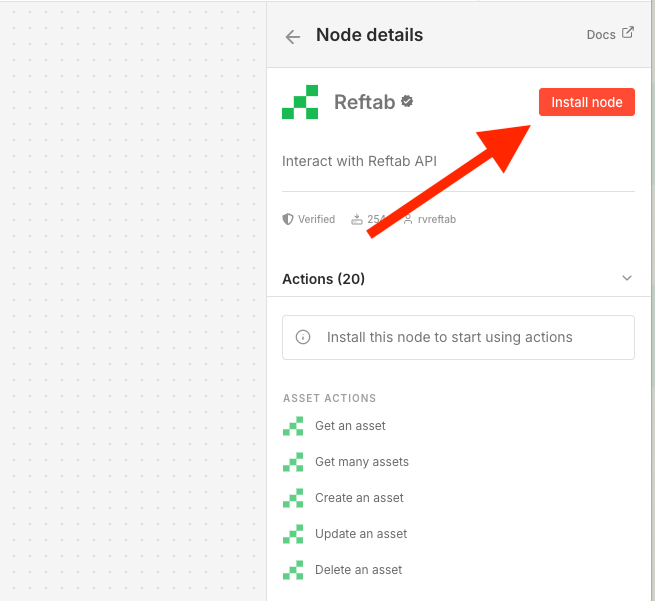
Task: Click the info icon in install notice
Action: point(304,338)
